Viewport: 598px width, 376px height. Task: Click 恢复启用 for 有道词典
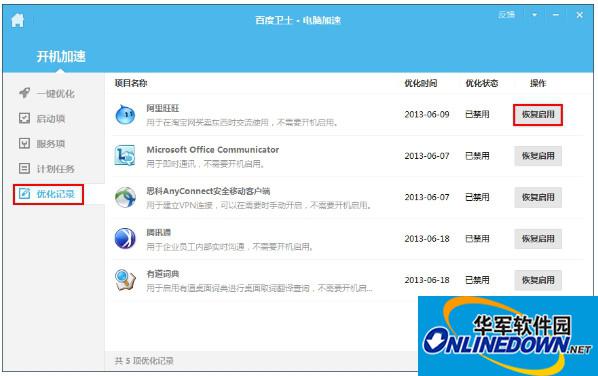(x=538, y=280)
